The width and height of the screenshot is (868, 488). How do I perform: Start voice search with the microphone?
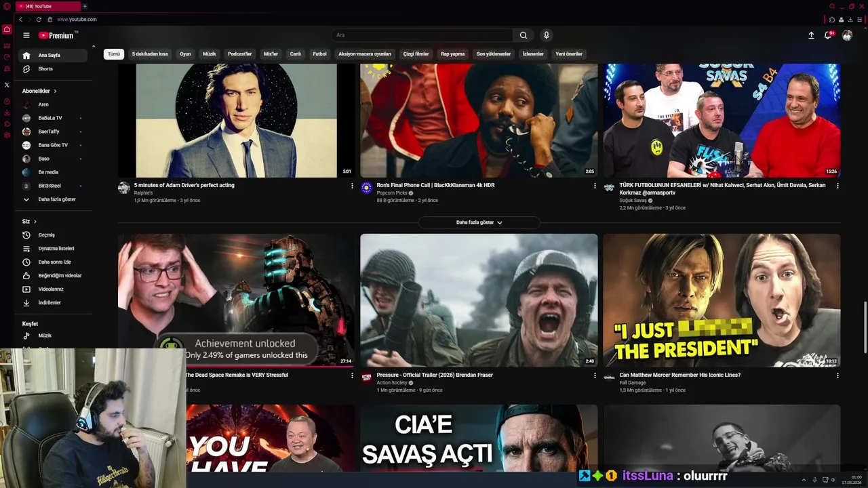tap(547, 35)
